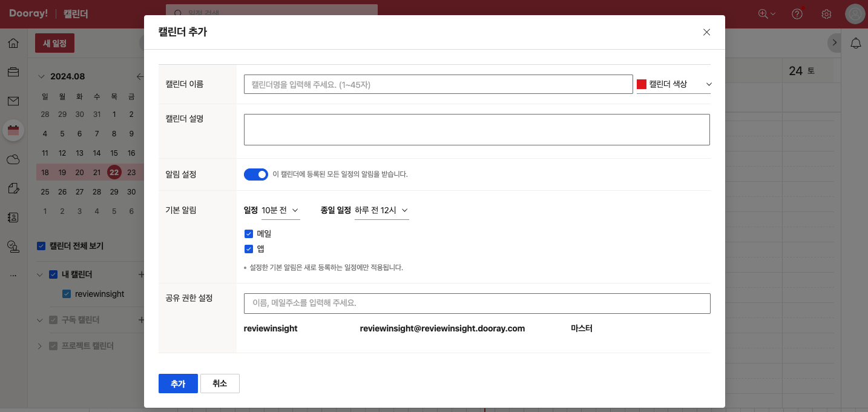Uncheck the 앱 notification checkbox
868x412 pixels.
point(248,249)
